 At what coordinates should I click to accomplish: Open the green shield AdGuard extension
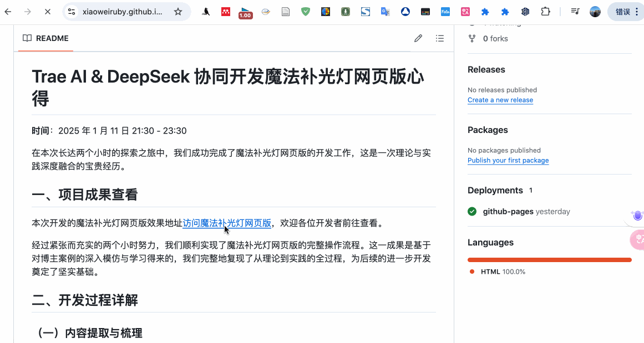pos(305,12)
